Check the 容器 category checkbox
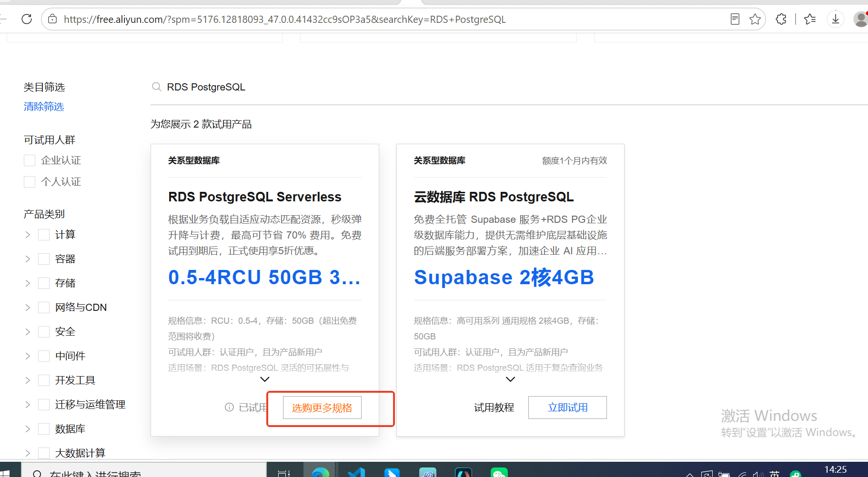 [44, 259]
